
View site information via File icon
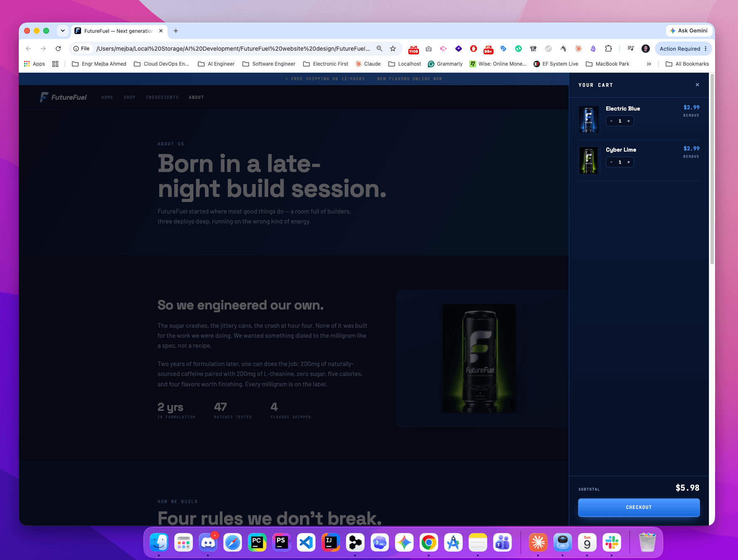pyautogui.click(x=81, y=49)
